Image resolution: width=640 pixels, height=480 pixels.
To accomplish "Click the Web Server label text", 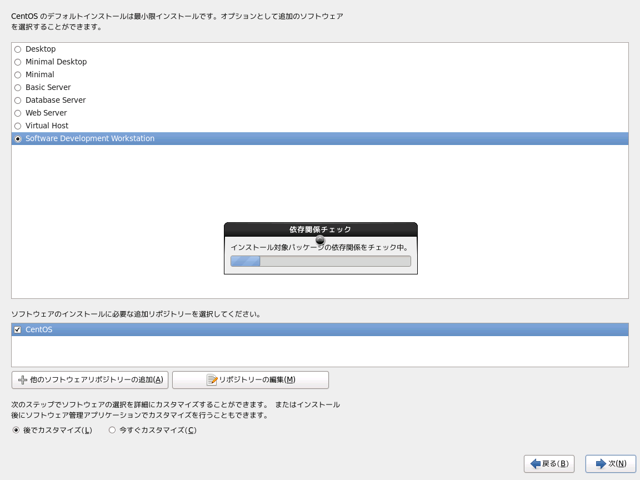I will point(46,113).
